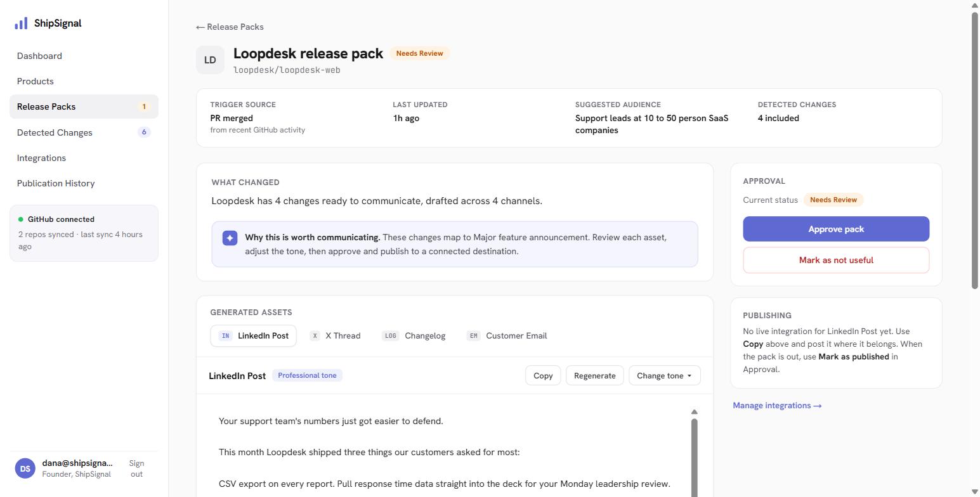Click the LinkedIn post text scrollbar
The width and height of the screenshot is (980, 497).
point(694,458)
